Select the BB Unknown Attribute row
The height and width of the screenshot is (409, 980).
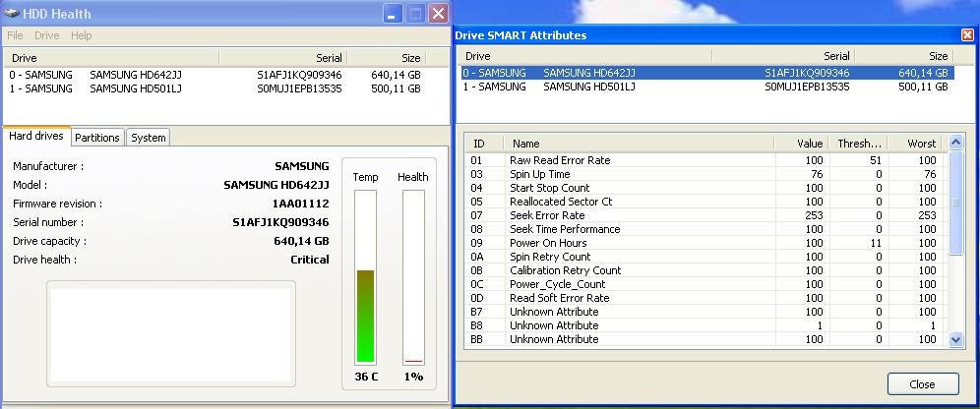(x=706, y=339)
